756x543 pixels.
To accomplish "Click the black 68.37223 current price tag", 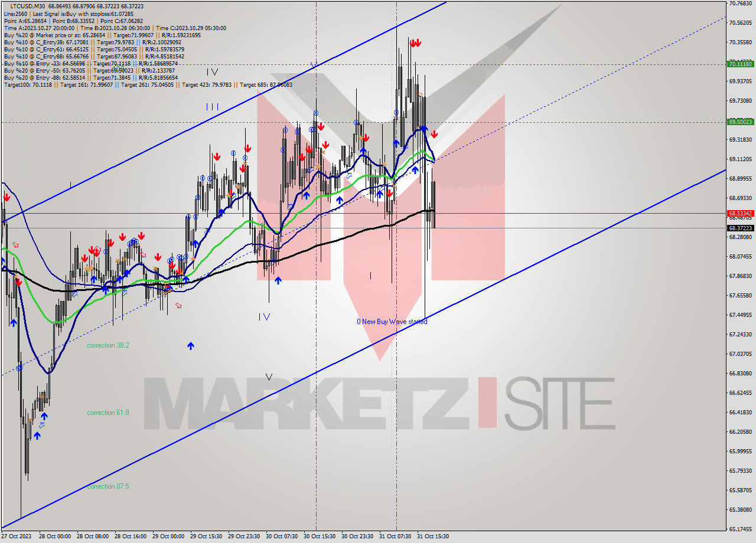I will tap(740, 228).
